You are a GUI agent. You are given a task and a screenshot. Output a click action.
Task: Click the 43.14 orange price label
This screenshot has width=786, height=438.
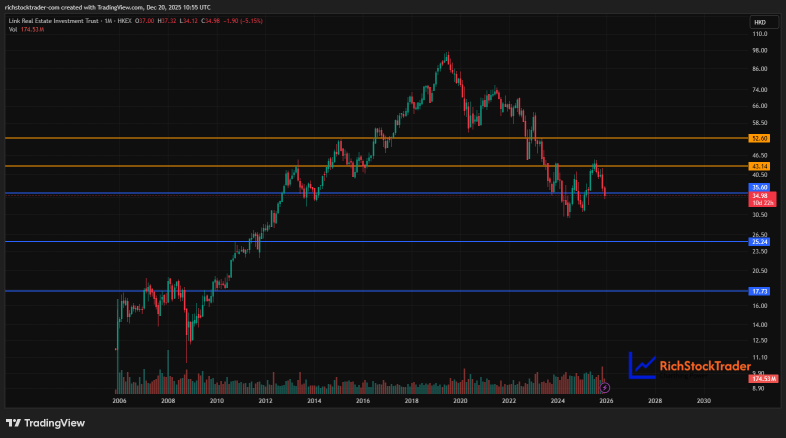(759, 166)
